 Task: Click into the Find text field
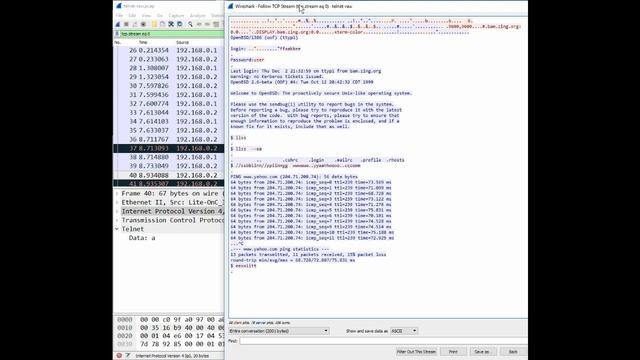tap(383, 341)
